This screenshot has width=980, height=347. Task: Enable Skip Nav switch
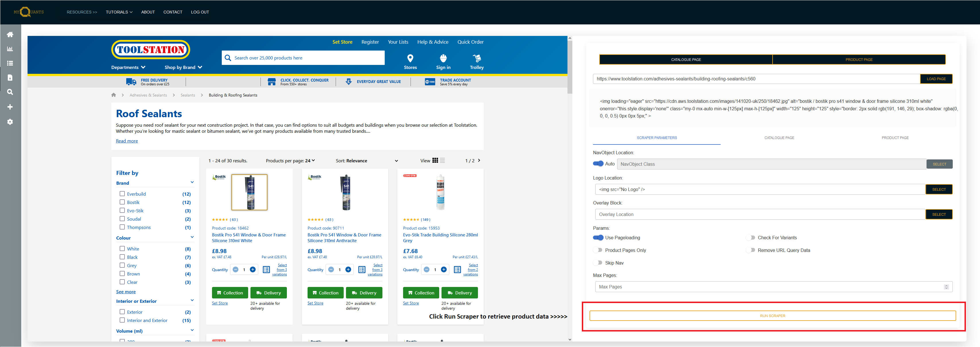(598, 263)
